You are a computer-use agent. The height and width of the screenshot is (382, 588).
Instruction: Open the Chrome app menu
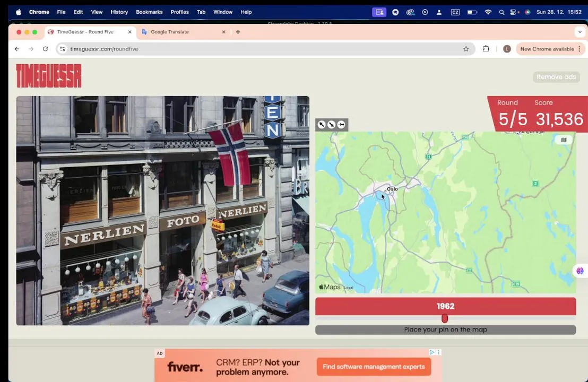39,12
